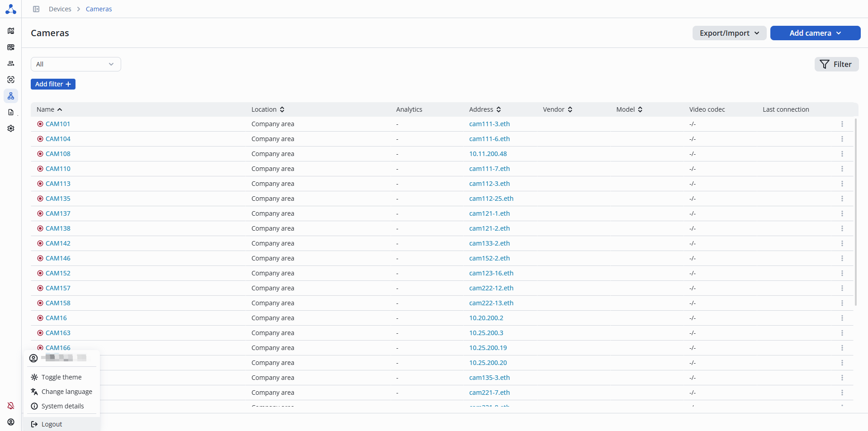Sort the table by Name column
This screenshot has width=868, height=431.
(49, 109)
